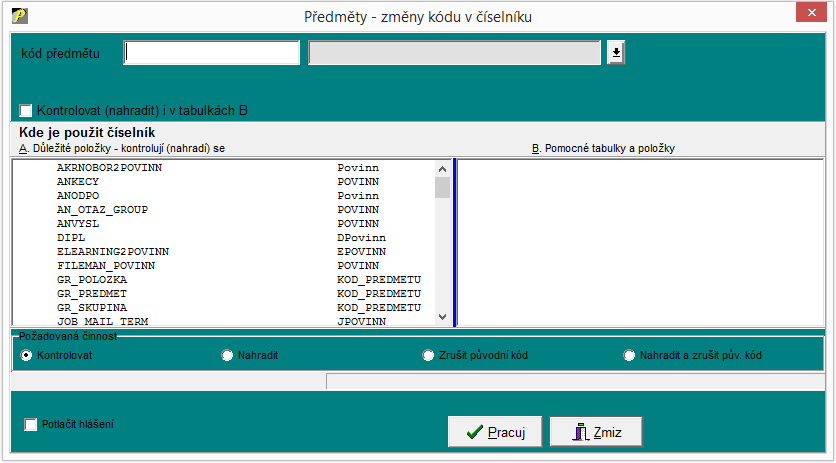This screenshot has height=463, width=836.
Task: Click the application icon in title bar
Action: [x=18, y=17]
